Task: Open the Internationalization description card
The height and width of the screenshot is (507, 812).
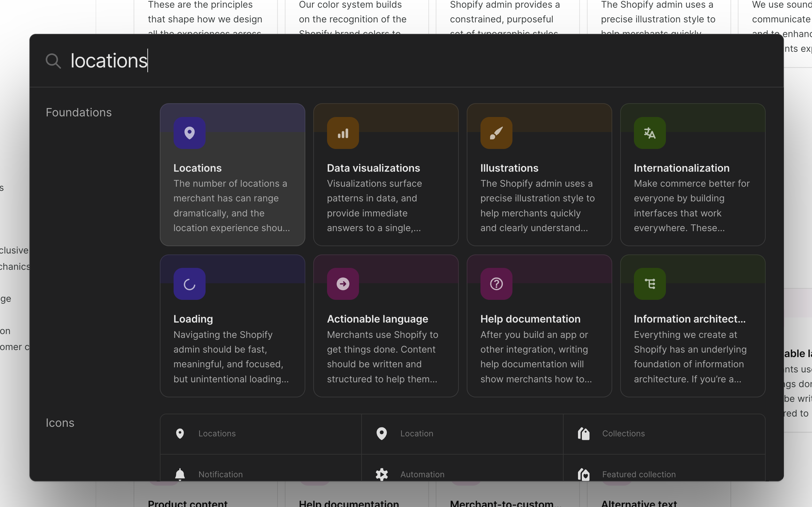Action: click(x=691, y=206)
